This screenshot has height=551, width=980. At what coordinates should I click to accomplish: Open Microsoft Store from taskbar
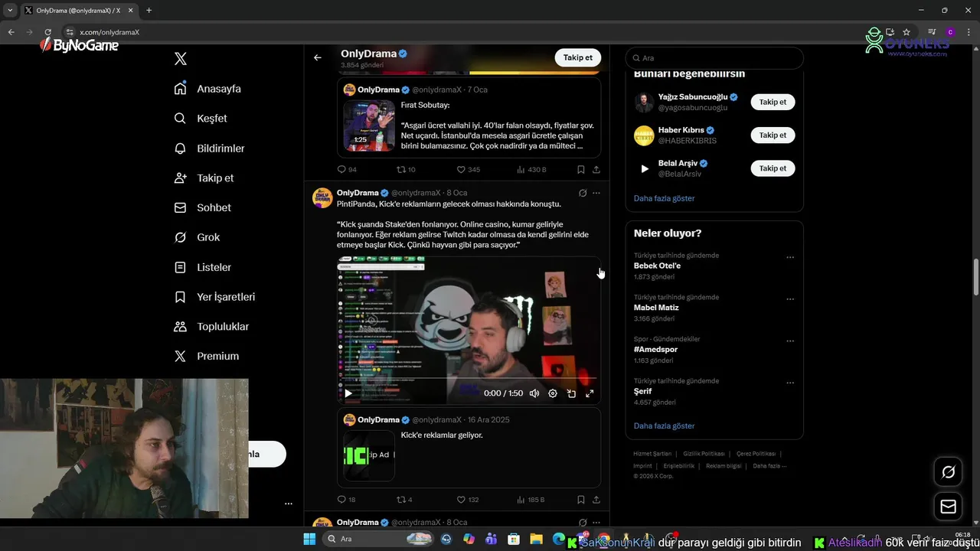(x=514, y=539)
